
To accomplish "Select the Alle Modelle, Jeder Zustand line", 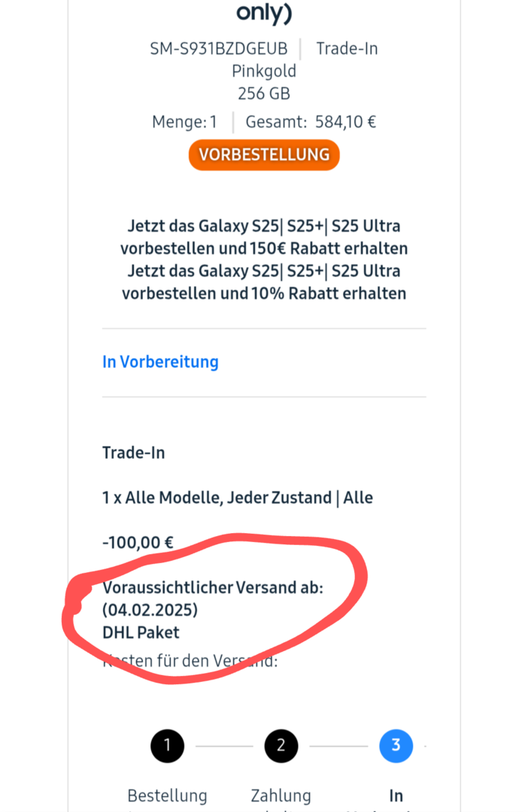I will tap(238, 498).
